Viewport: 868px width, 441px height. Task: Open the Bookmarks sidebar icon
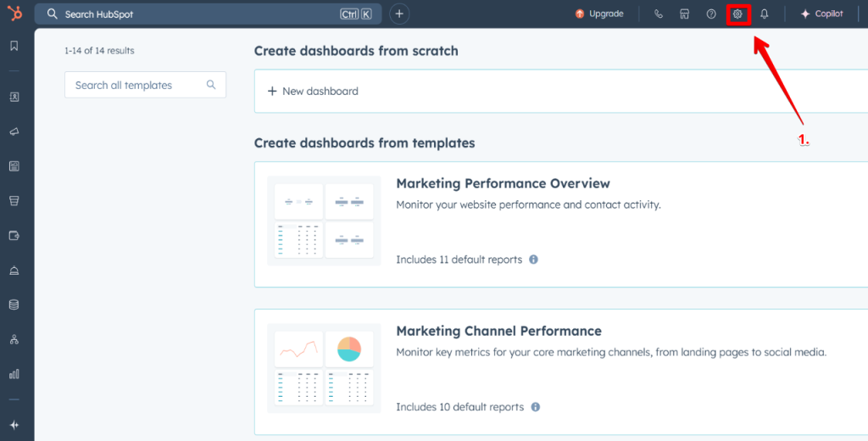[x=14, y=46]
